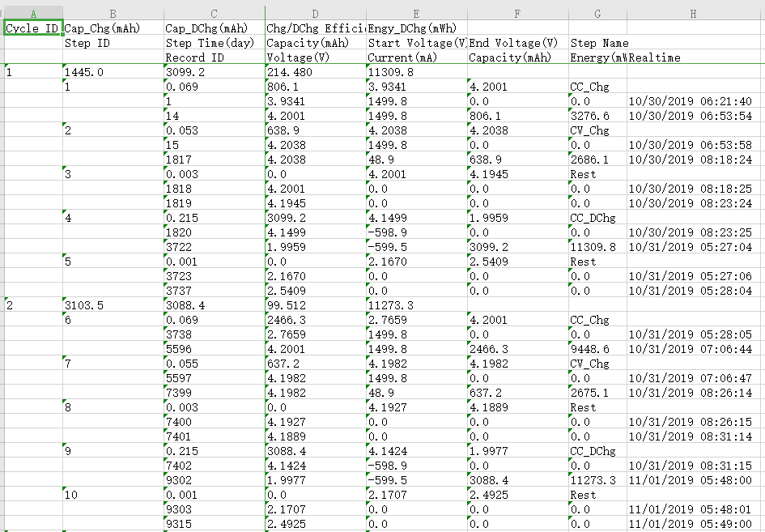The height and width of the screenshot is (532, 765).
Task: Click the 'Start Voltage(V)' cell
Action: (417, 42)
